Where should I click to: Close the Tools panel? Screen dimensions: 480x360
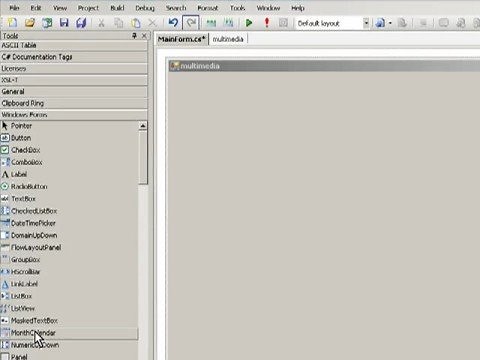point(144,36)
